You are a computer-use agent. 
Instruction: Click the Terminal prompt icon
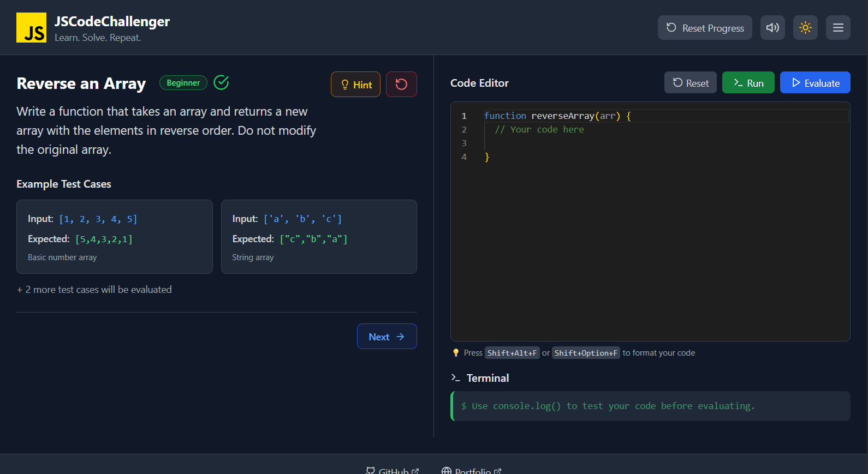455,377
